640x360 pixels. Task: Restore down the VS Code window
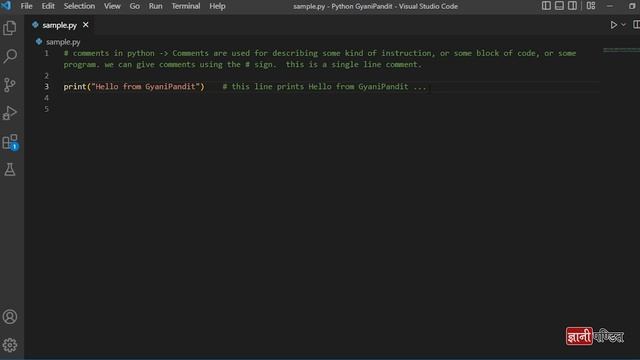coord(632,6)
